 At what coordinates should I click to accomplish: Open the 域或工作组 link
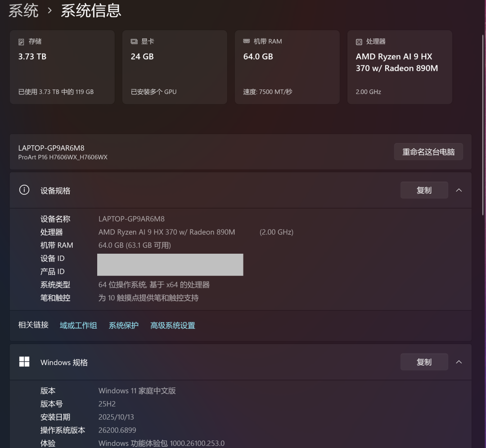tap(78, 325)
